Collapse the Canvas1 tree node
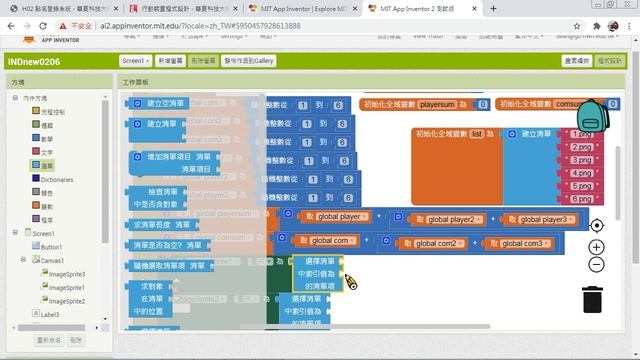Screen dimensions: 640x360 click(x=23, y=260)
